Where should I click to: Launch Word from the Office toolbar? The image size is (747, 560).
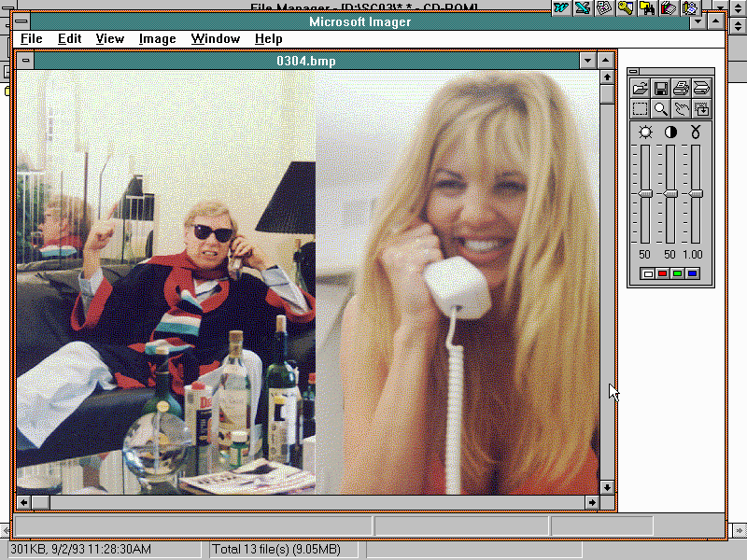pos(561,7)
